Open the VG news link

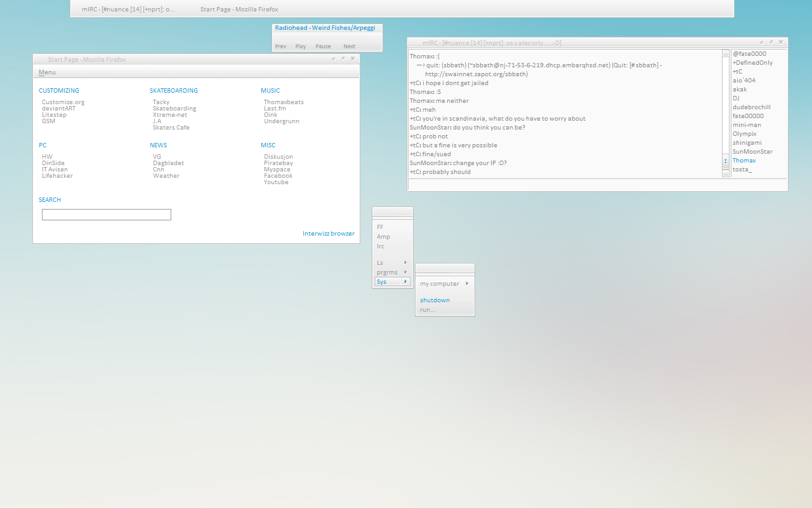157,157
